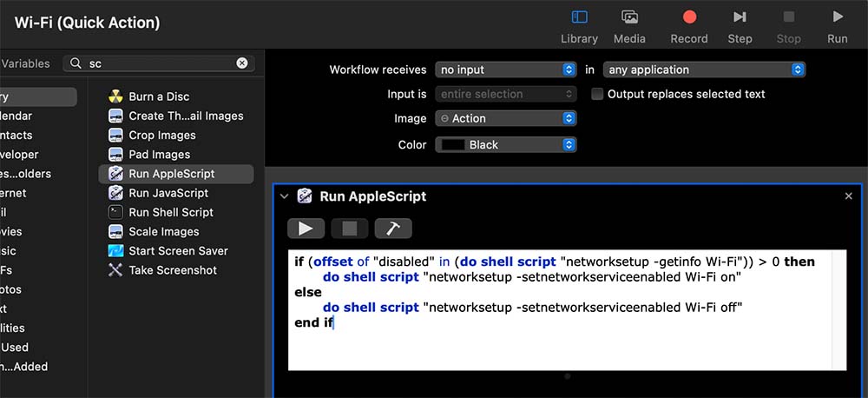Viewport: 868px width, 398px height.
Task: Click the stop square in Run AppleScript action
Action: click(x=349, y=229)
